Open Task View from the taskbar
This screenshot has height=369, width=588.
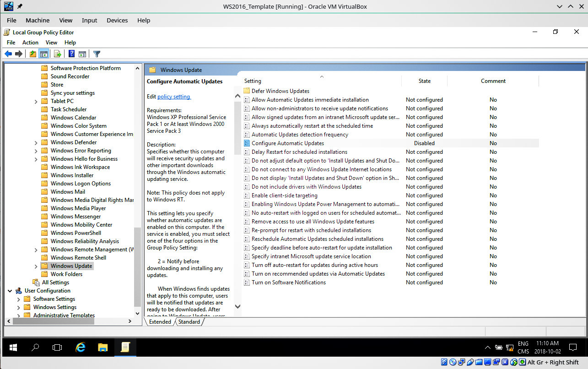(x=57, y=347)
